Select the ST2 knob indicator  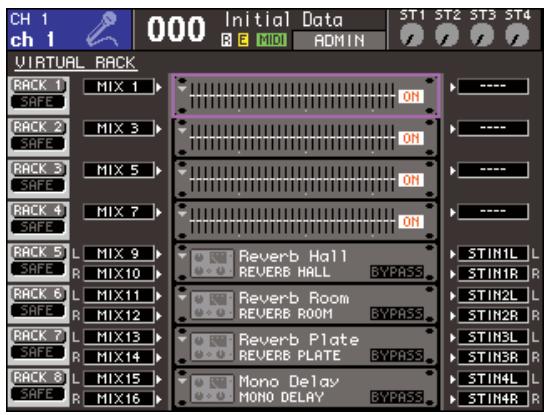point(447,36)
